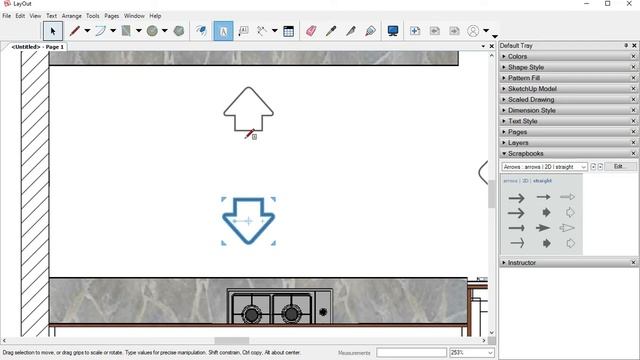The width and height of the screenshot is (640, 360).
Task: Select the Circle shape tool
Action: tap(152, 31)
